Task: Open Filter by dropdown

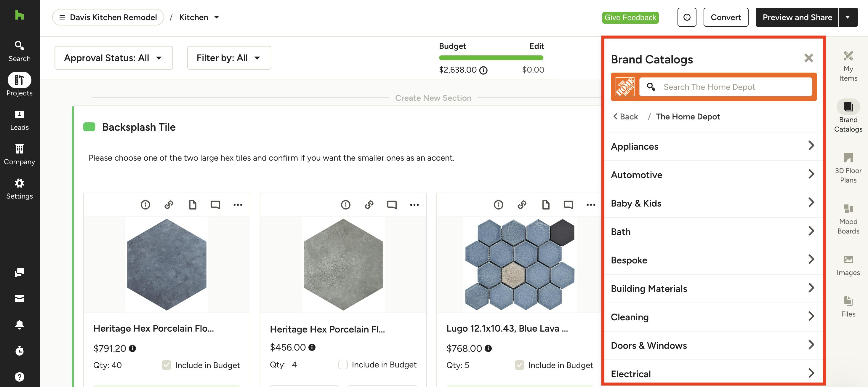Action: click(229, 58)
